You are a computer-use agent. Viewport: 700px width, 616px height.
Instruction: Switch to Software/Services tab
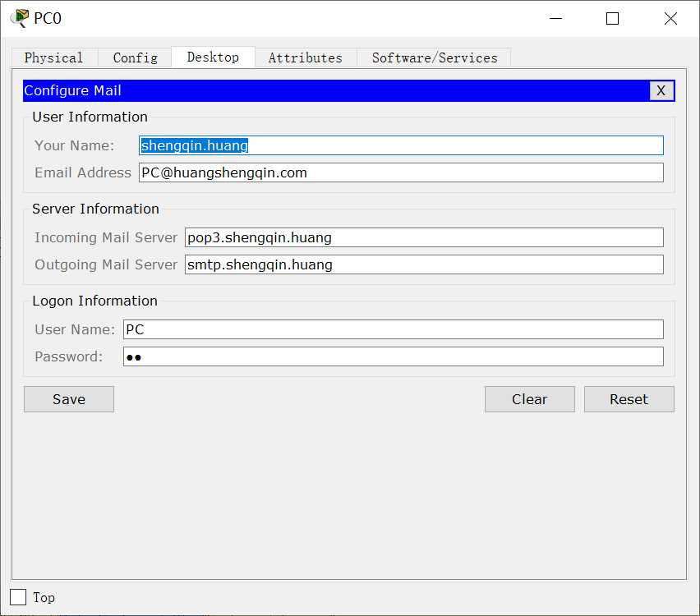(x=435, y=57)
